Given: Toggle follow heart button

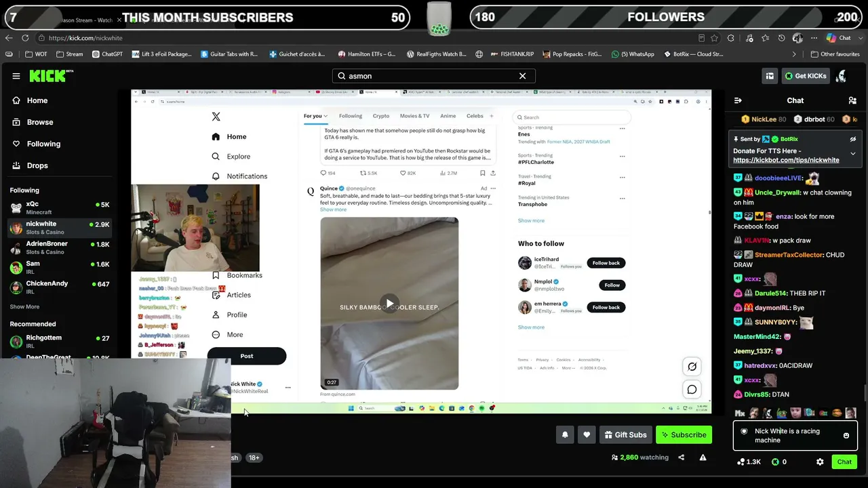Looking at the screenshot, I should (x=587, y=434).
